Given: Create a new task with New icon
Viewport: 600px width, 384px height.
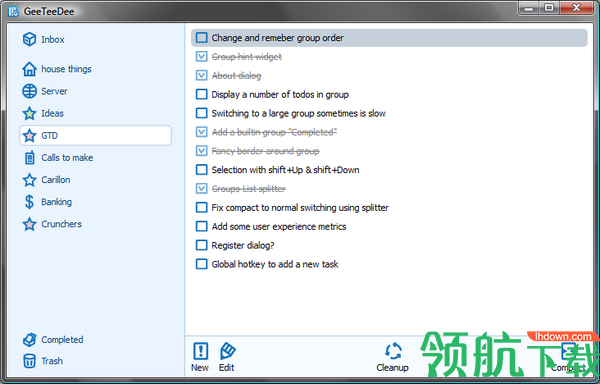Looking at the screenshot, I should pyautogui.click(x=201, y=351).
